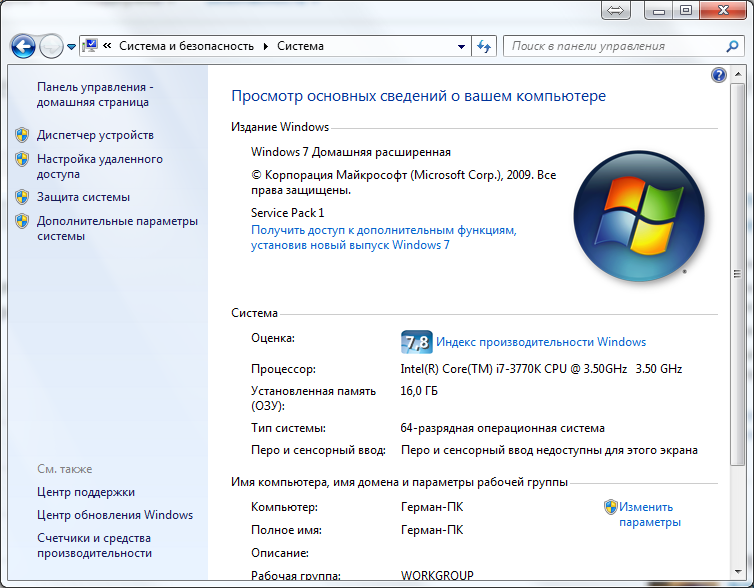Screen dimensions: 754x588
Task: Minimize the System window
Action: (x=658, y=10)
